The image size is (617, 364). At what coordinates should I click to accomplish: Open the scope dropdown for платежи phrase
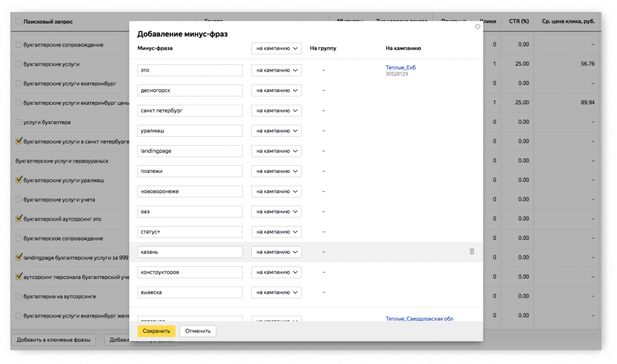tap(276, 171)
